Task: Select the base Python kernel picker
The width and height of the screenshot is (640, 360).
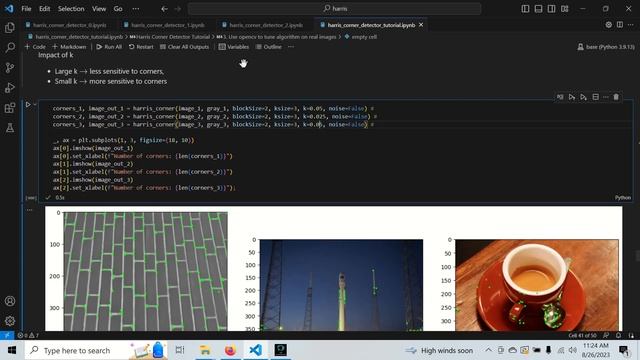Action: [x=606, y=47]
